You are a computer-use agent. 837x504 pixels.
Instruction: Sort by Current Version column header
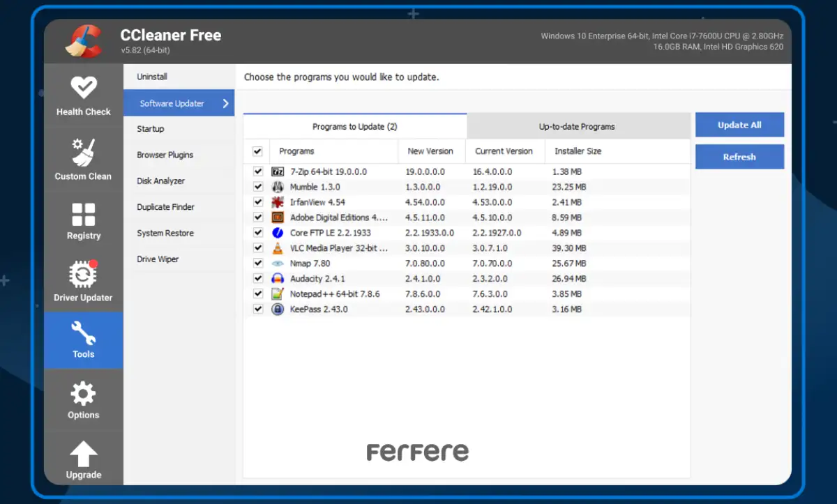point(504,151)
